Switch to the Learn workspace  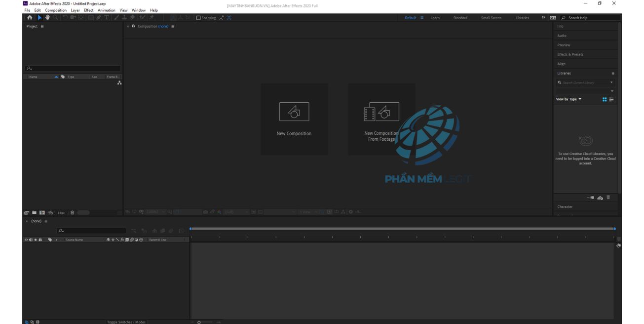(x=435, y=18)
